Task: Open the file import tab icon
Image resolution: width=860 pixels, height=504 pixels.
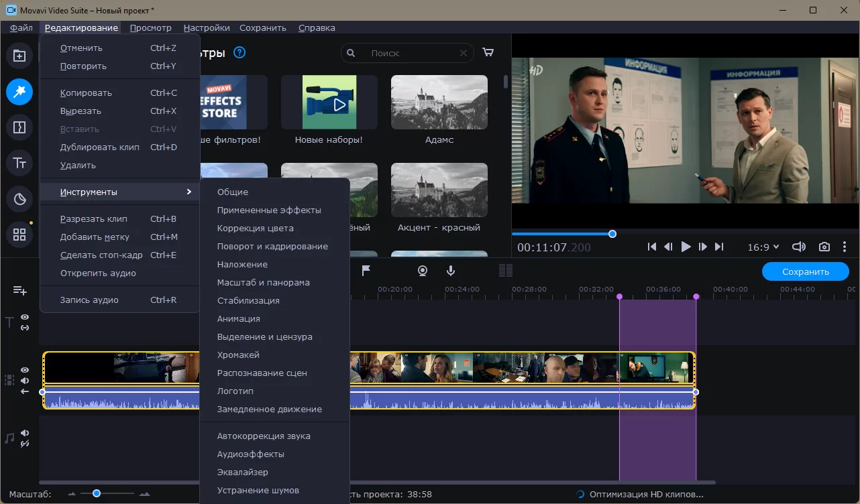Action: click(x=19, y=56)
